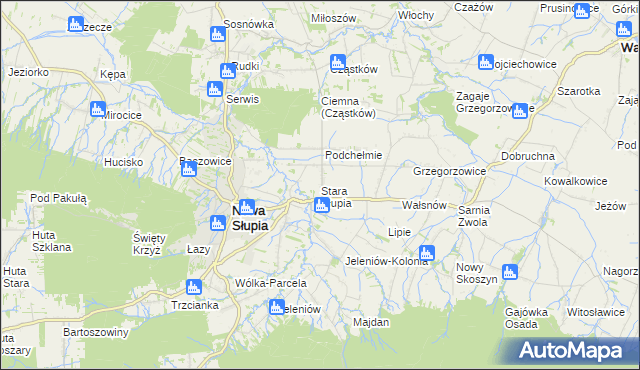Click the Czażów place label

[x=473, y=7]
